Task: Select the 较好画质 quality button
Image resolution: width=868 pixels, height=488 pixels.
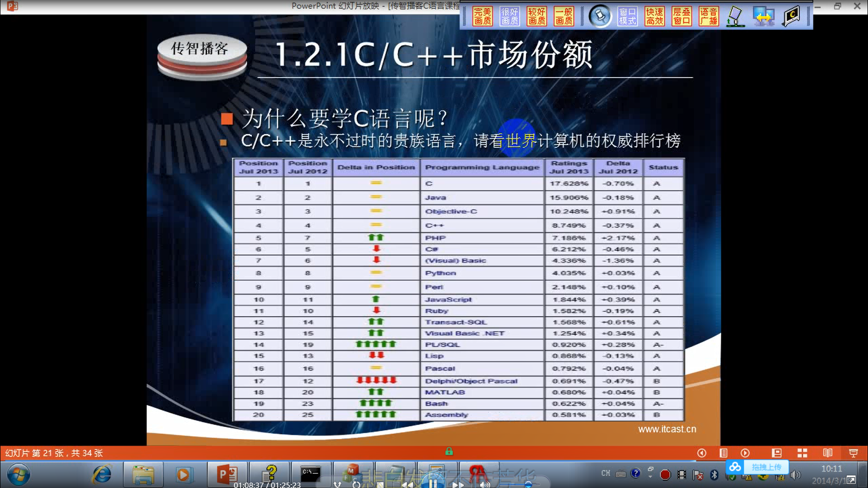Action: 537,16
